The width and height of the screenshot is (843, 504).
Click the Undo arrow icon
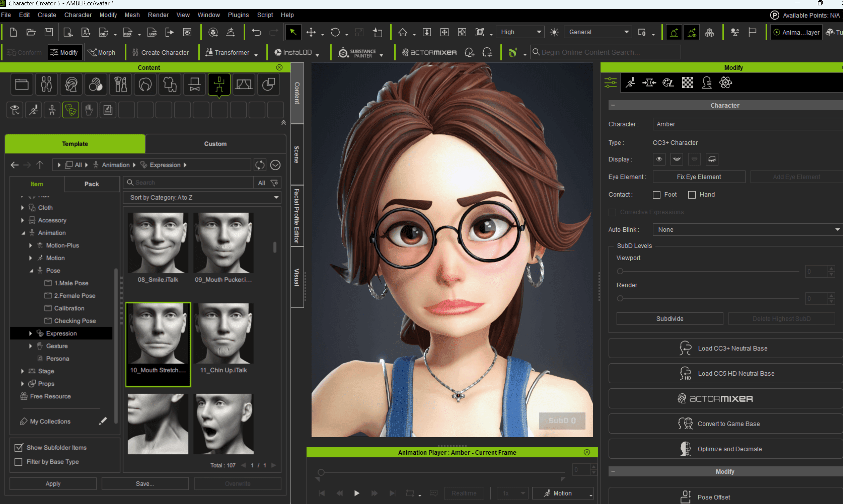256,32
